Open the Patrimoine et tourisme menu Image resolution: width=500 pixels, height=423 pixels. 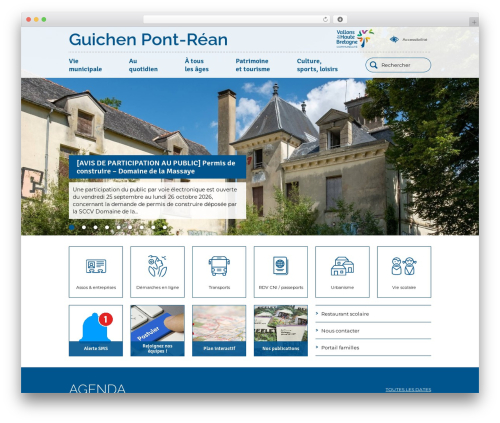253,65
